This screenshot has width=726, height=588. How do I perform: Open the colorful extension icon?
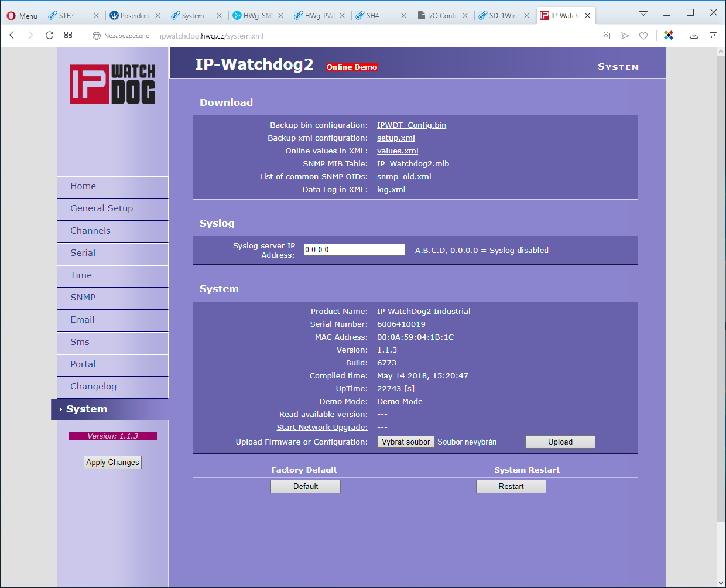click(669, 36)
